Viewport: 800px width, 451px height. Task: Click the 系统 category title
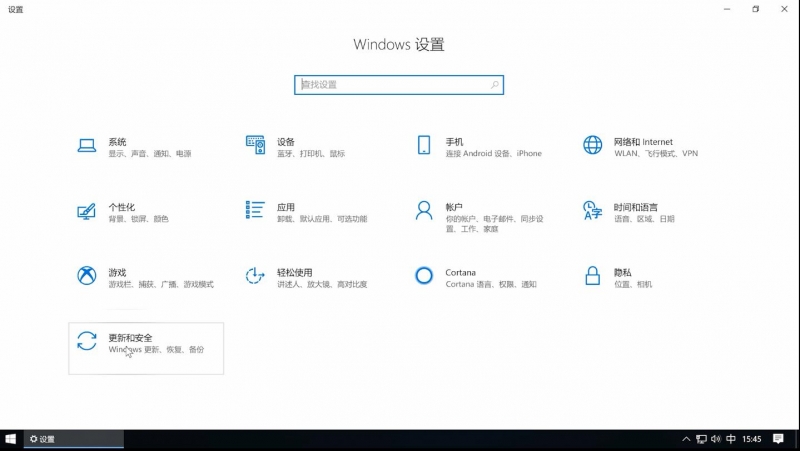point(117,142)
